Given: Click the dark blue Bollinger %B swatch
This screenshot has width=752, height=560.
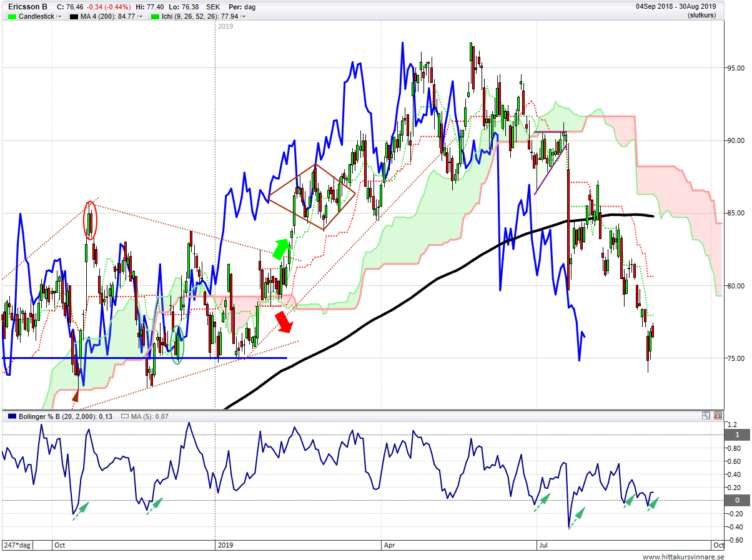Looking at the screenshot, I should coord(12,416).
